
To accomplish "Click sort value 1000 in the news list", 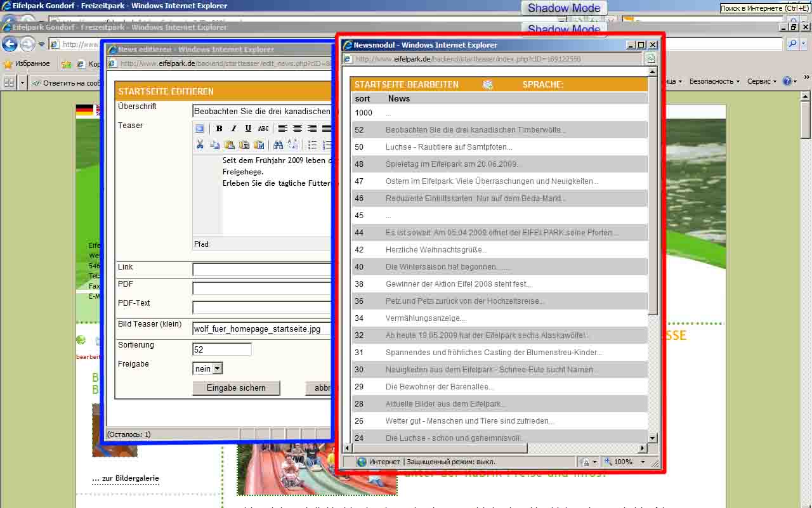I will pos(363,112).
